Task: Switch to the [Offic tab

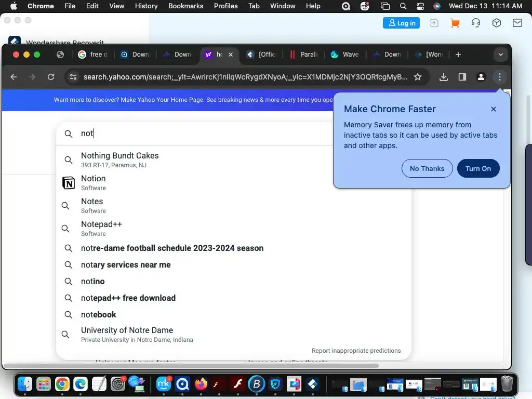Action: 261,55
